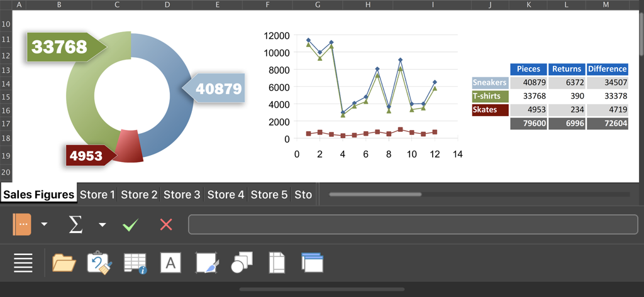Click the T-shirts row label cell

490,96
